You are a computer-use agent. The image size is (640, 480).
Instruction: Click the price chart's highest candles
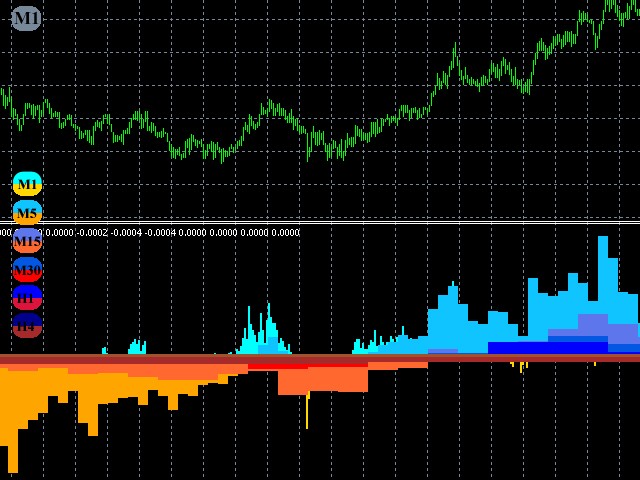(x=612, y=8)
